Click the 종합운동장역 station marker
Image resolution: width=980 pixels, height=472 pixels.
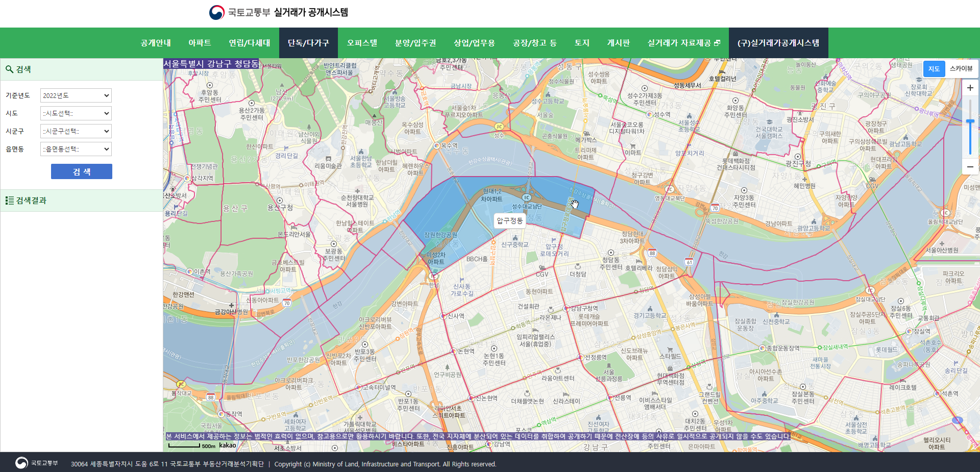(762, 349)
